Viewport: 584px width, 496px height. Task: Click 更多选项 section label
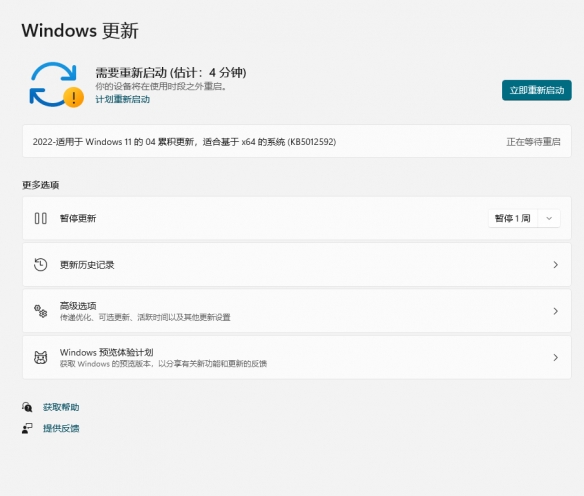(41, 185)
